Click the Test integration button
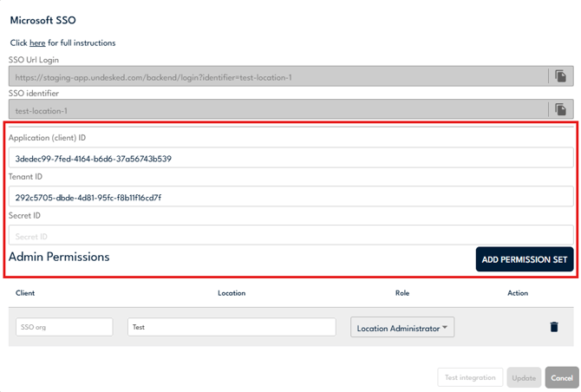 coord(470,377)
